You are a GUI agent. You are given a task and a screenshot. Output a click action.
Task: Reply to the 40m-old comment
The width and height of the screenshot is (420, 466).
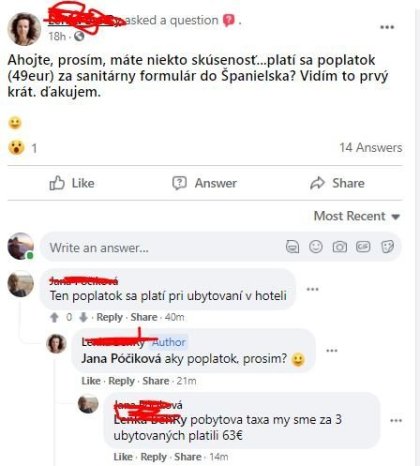(x=109, y=317)
